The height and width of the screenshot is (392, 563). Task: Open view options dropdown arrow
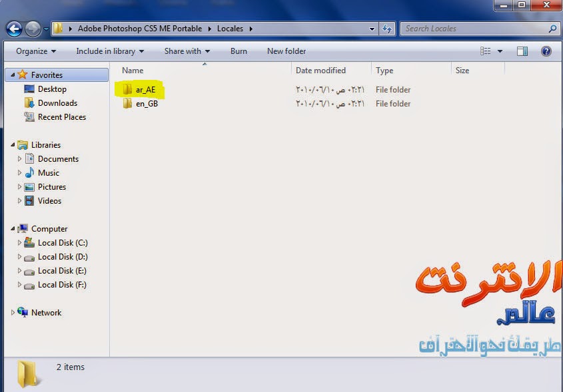coord(500,51)
